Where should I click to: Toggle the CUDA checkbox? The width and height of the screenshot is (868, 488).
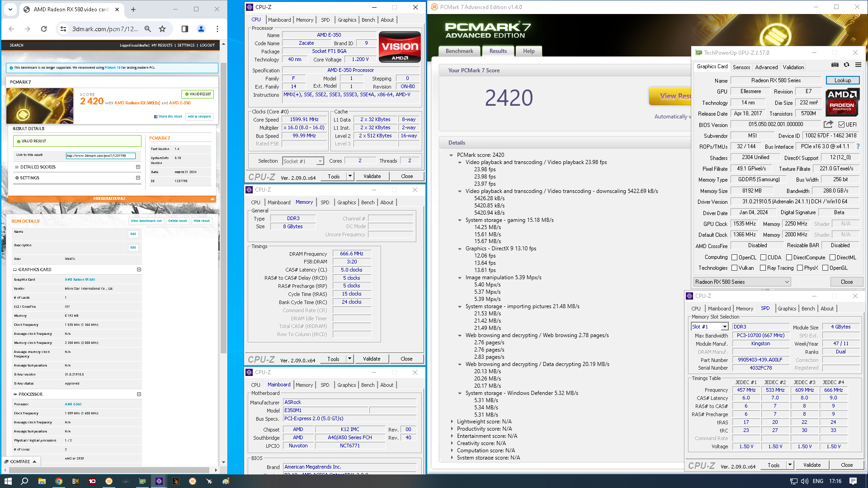click(763, 258)
